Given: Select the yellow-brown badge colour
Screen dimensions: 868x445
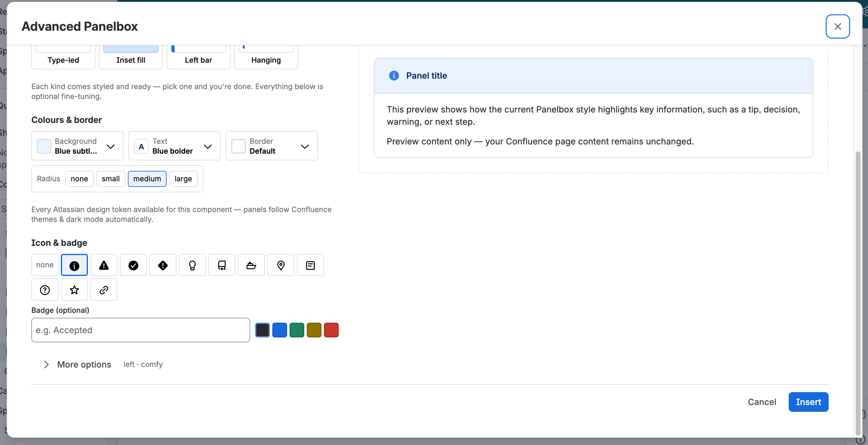Looking at the screenshot, I should click(314, 330).
